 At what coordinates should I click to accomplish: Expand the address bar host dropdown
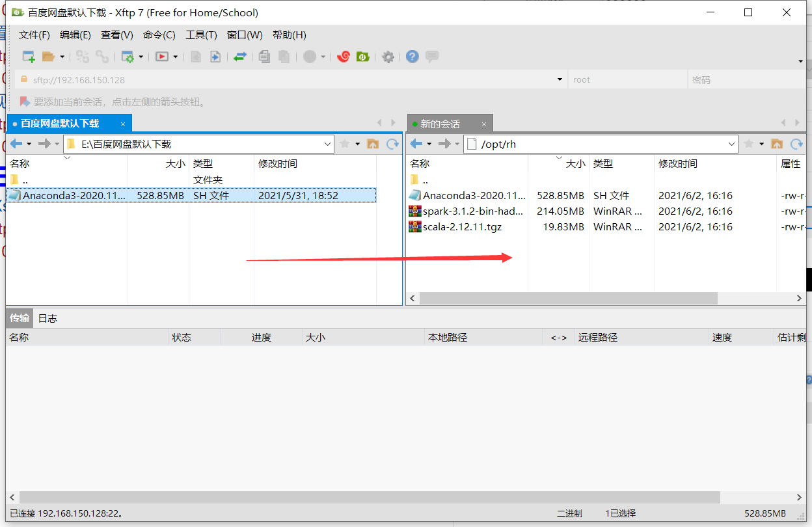pos(560,79)
